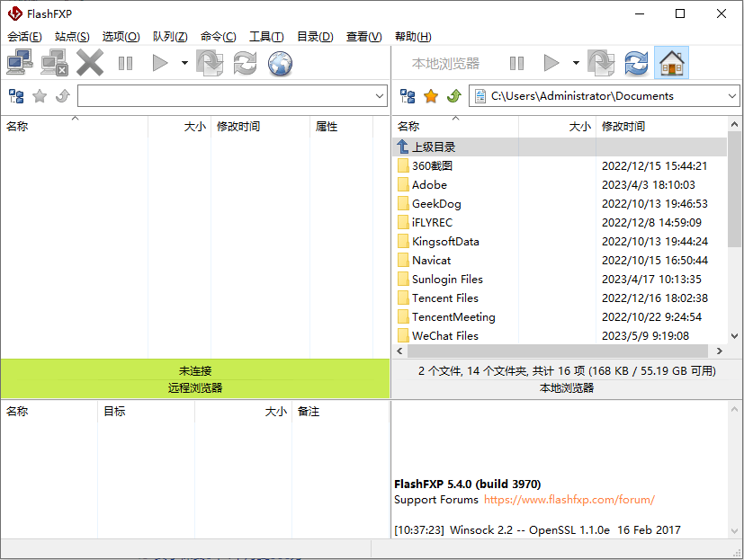This screenshot has height=560, width=744.
Task: Click the home house icon
Action: [671, 63]
